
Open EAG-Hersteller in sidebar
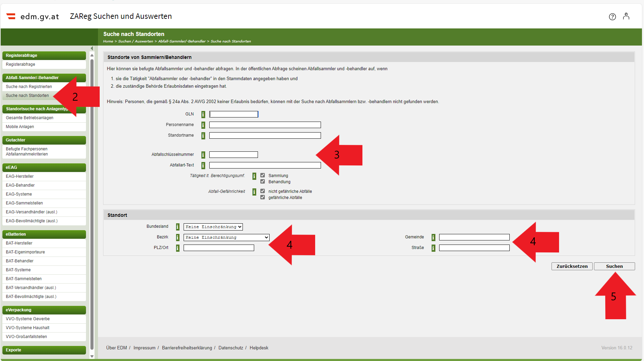coord(44,176)
